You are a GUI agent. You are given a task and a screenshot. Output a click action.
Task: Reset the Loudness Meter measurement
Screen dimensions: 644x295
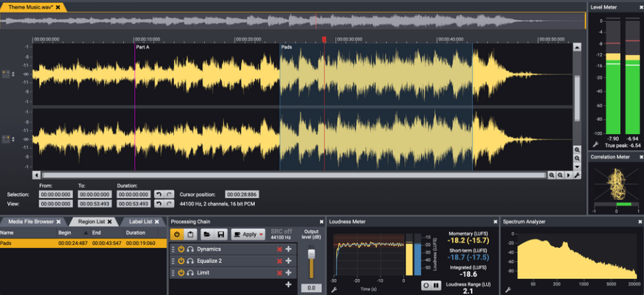[425, 286]
